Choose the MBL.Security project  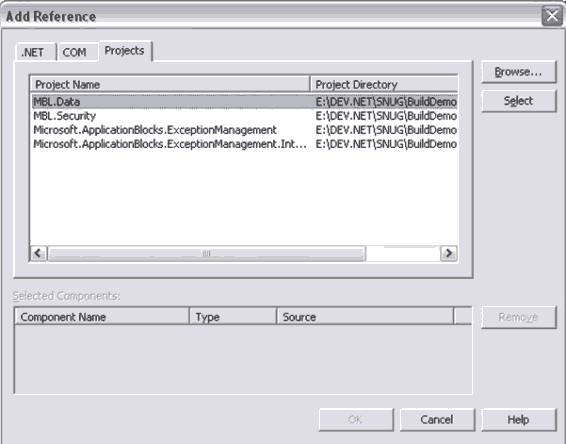(x=244, y=116)
